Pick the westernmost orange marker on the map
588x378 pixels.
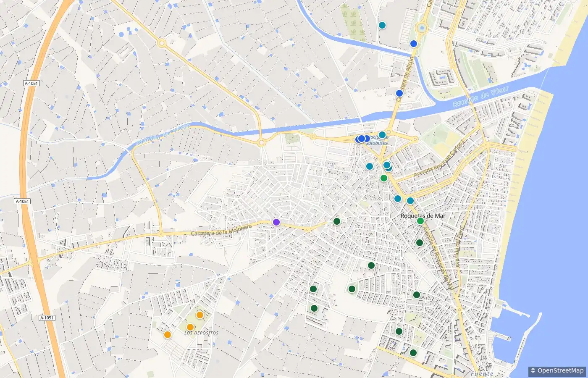168,335
